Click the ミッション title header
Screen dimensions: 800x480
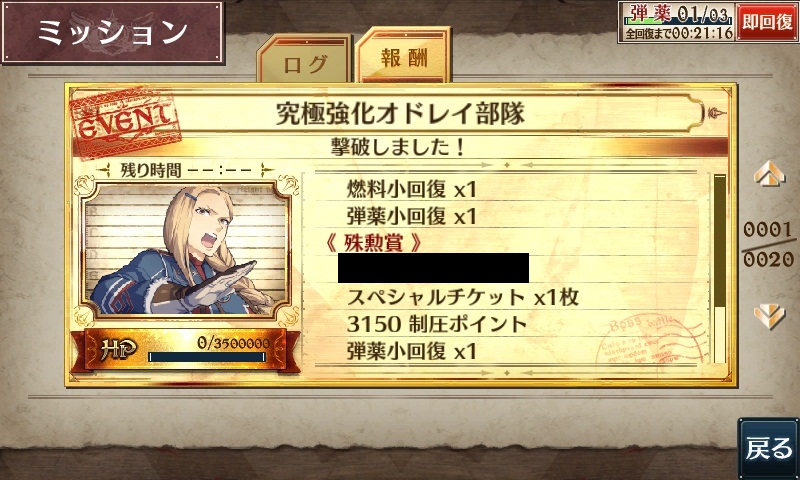coord(113,32)
